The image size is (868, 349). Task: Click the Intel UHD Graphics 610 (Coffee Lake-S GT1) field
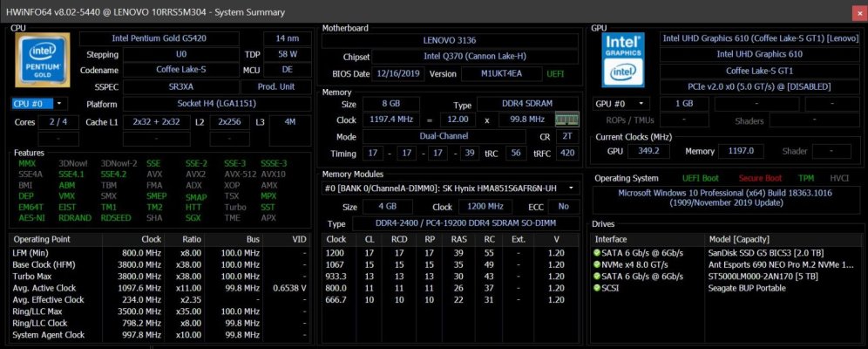click(760, 38)
